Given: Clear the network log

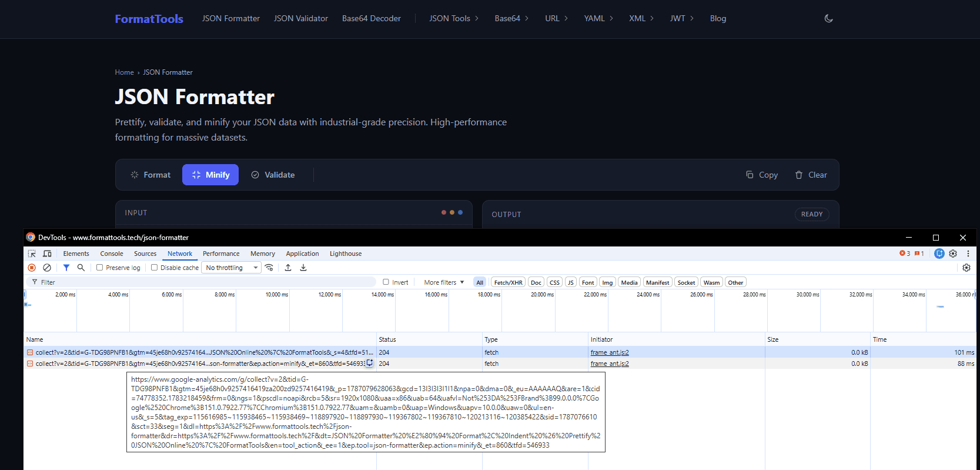Looking at the screenshot, I should (47, 268).
